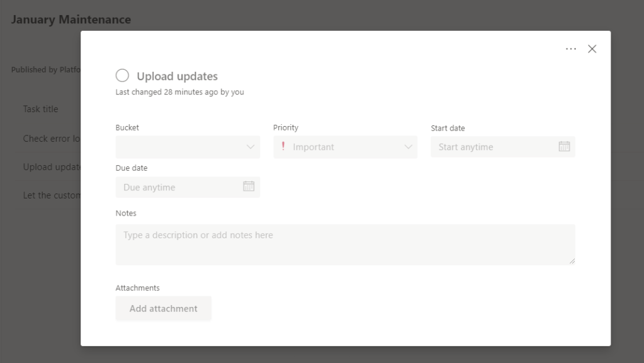Close the Upload updates task dialog
The image size is (644, 363).
pos(592,49)
